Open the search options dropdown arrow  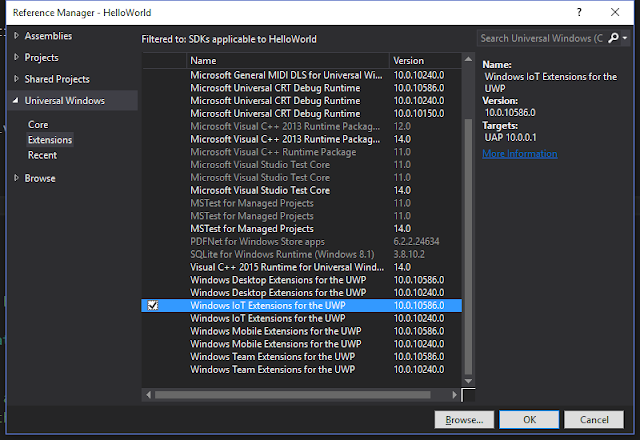625,38
